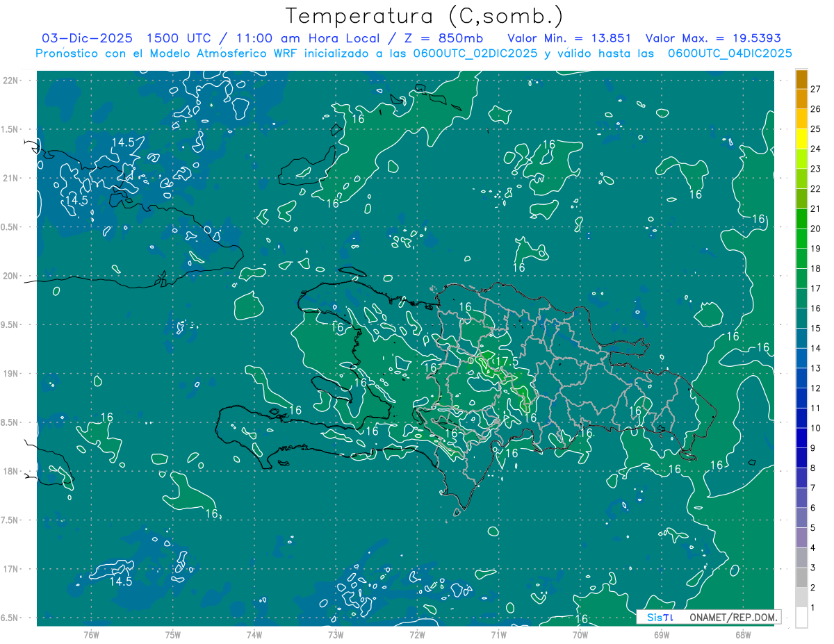Click the gray swatch between 2 and 3
The width and height of the screenshot is (834, 644).
(801, 578)
